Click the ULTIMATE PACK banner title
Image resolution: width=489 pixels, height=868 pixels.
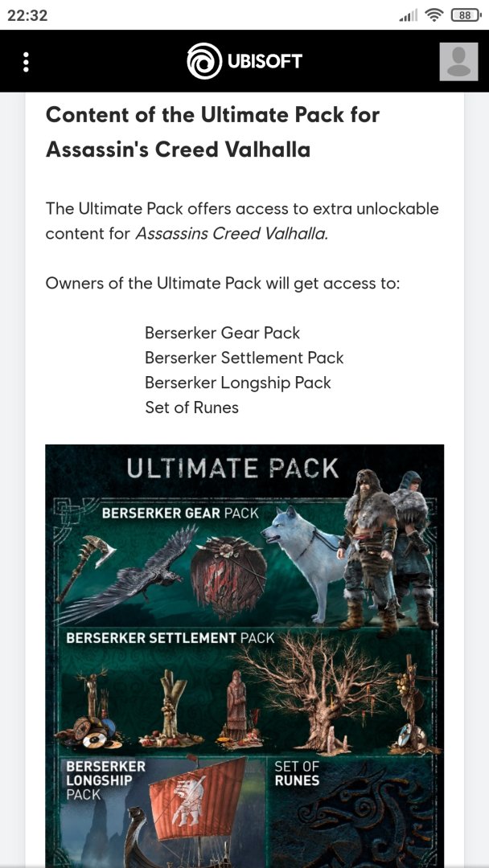232,469
